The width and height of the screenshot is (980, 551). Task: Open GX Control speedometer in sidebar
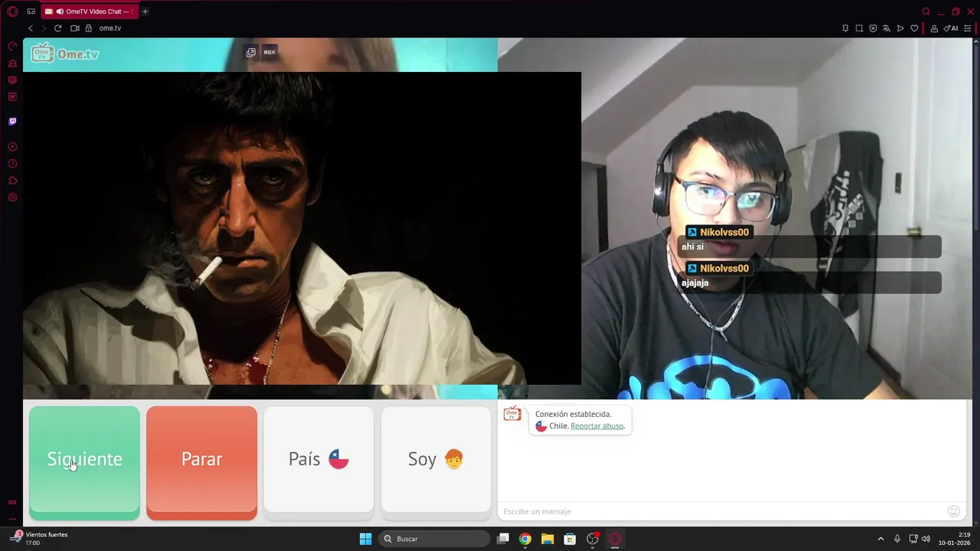12,46
